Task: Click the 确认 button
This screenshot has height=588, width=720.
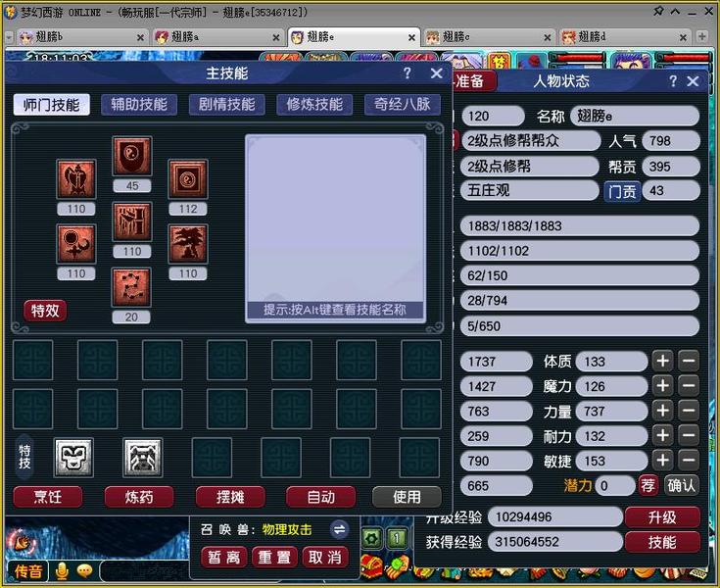Action: click(682, 485)
